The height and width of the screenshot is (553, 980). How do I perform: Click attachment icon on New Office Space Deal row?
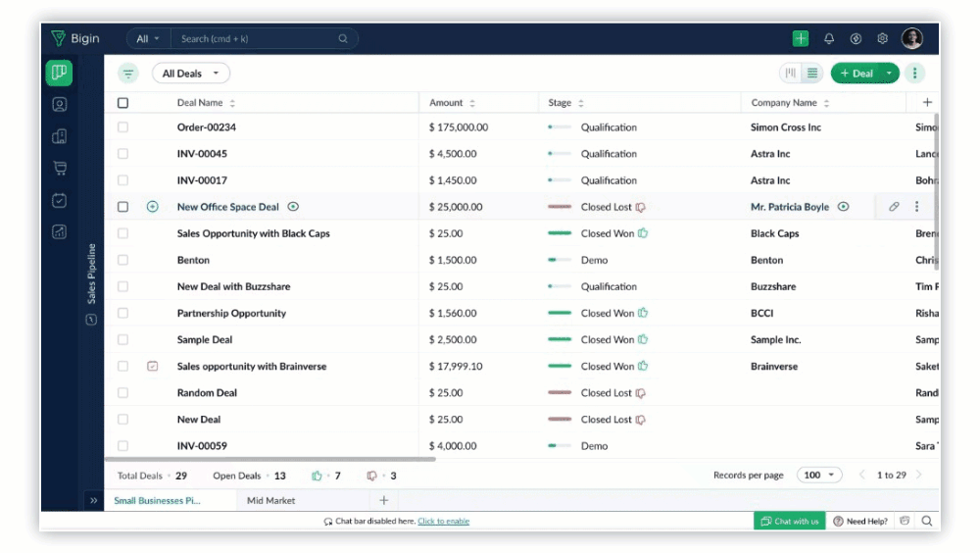(895, 207)
